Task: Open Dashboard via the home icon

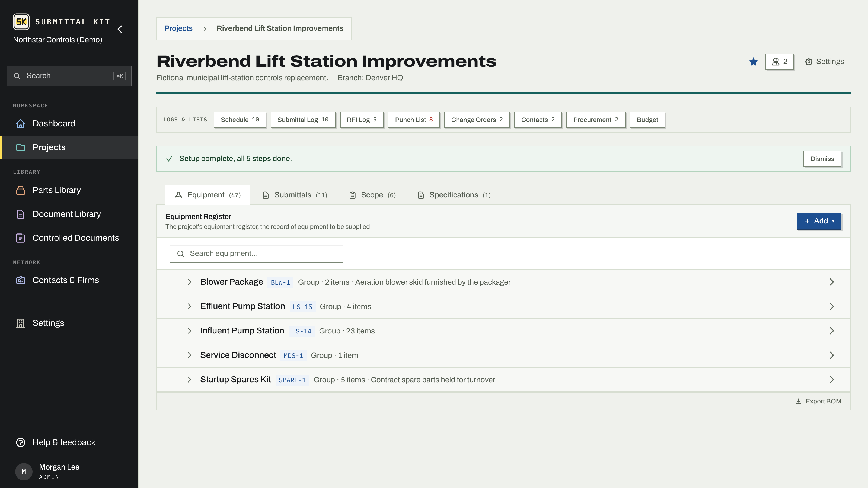Action: (21, 124)
